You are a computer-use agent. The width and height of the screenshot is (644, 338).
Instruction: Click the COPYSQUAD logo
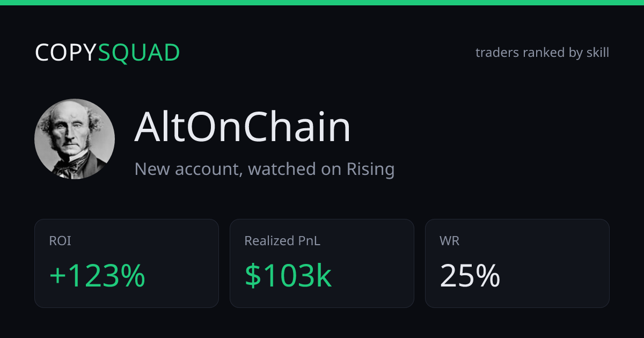(x=107, y=53)
